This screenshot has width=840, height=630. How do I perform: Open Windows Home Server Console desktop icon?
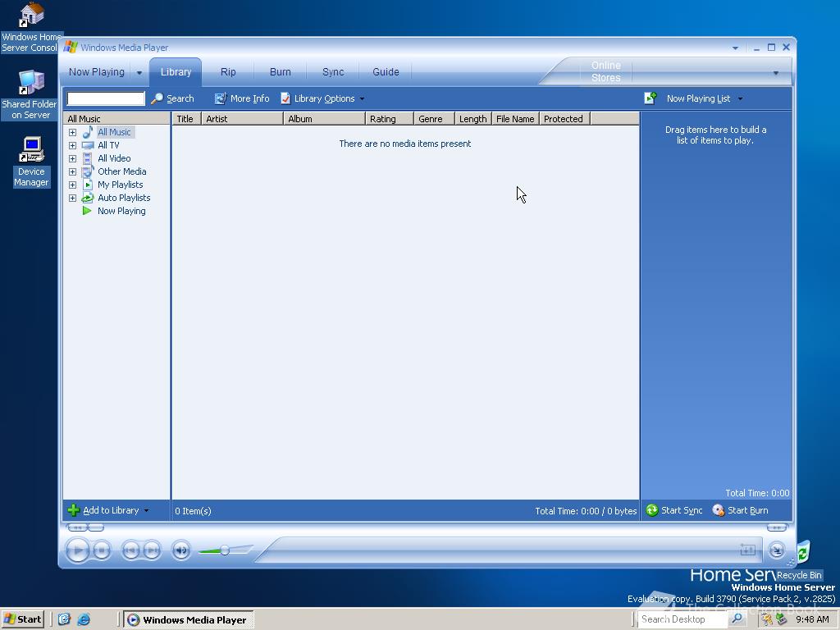click(x=30, y=28)
